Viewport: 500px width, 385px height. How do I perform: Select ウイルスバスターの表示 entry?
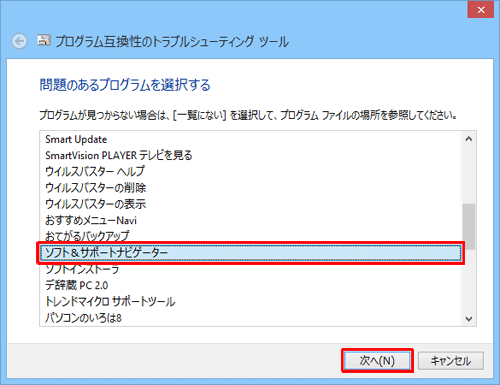[251, 204]
